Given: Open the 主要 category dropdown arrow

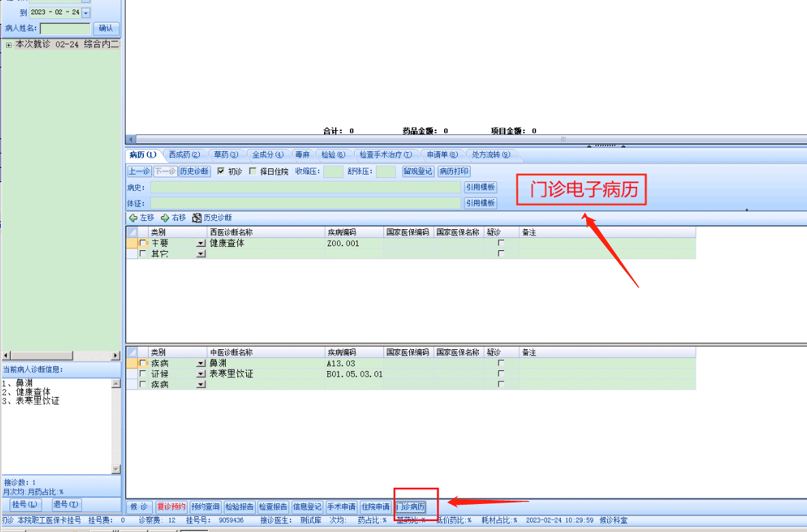Looking at the screenshot, I should click(x=201, y=243).
